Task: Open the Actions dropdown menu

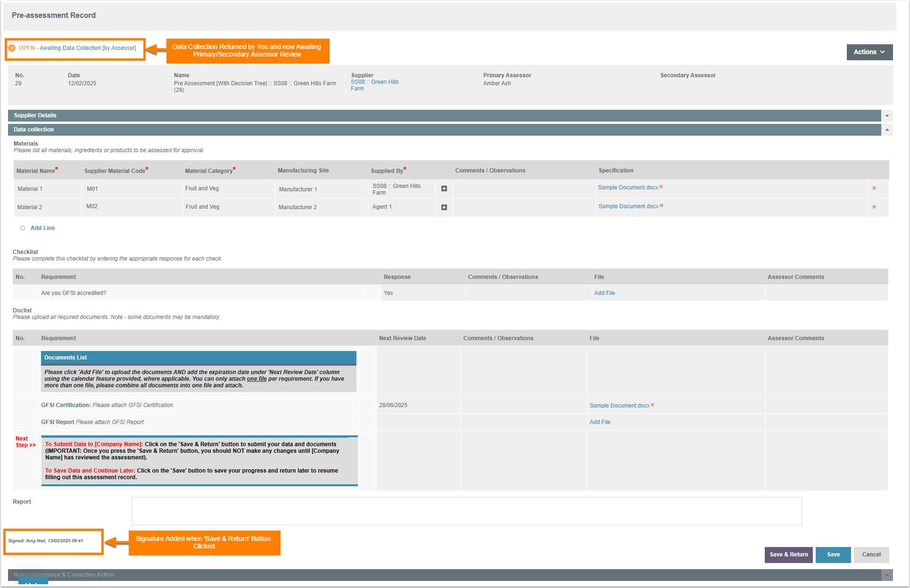Action: point(869,52)
